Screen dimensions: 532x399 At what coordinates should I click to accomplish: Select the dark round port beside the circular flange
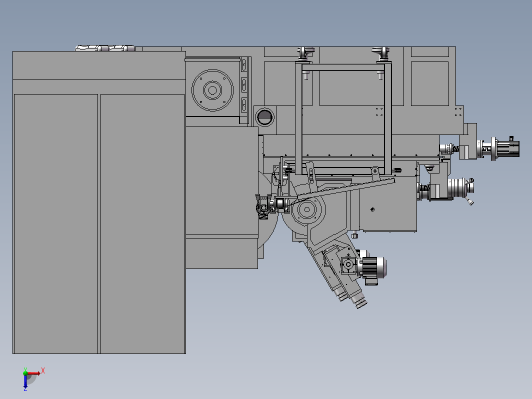point(264,117)
